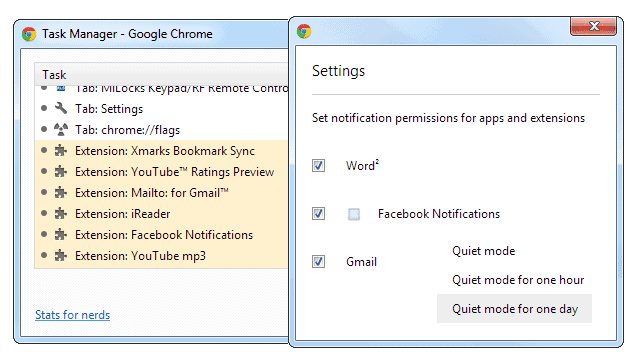
Task: Click the Settings heading text
Action: click(x=338, y=71)
